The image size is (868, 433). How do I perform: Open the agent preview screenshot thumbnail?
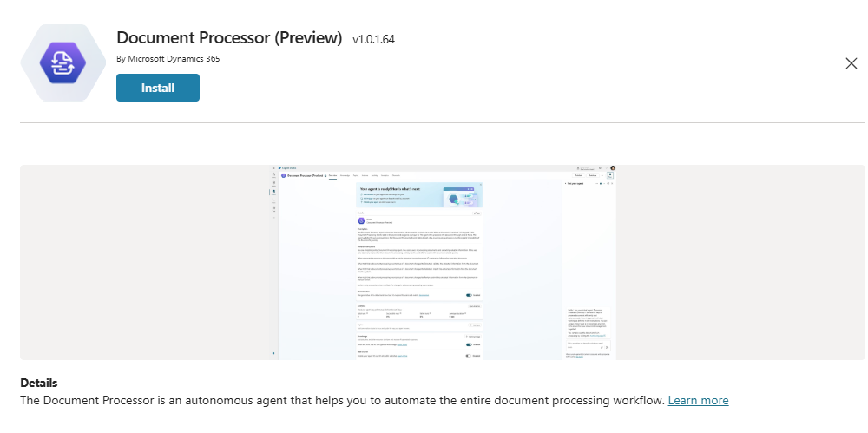[x=443, y=262]
